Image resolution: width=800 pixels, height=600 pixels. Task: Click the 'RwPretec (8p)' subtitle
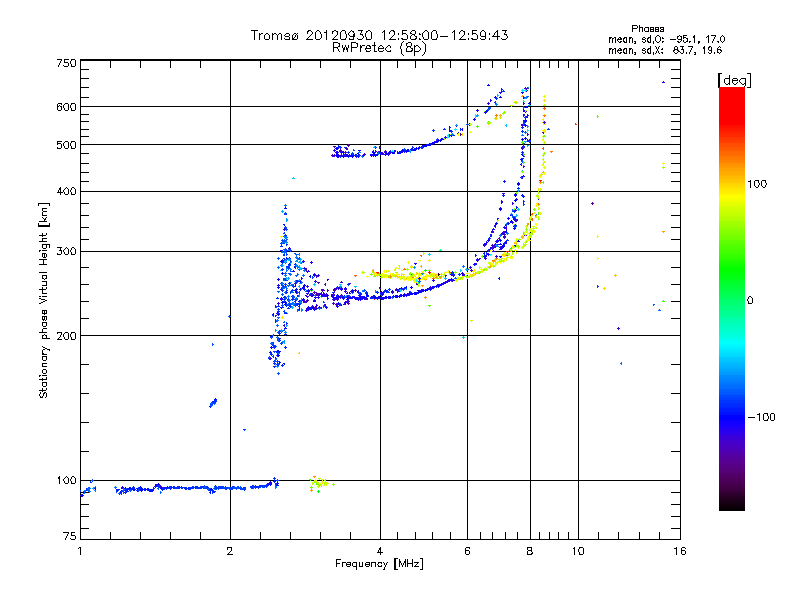coord(379,48)
